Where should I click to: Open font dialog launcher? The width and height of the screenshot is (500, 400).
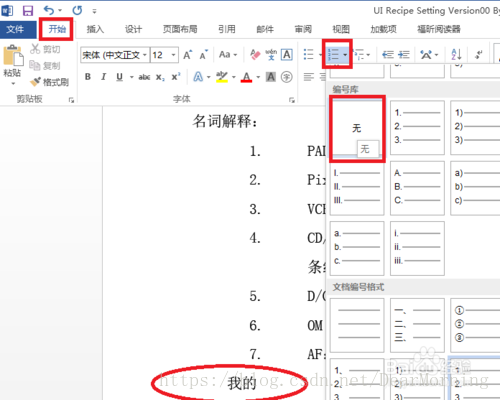(x=292, y=100)
